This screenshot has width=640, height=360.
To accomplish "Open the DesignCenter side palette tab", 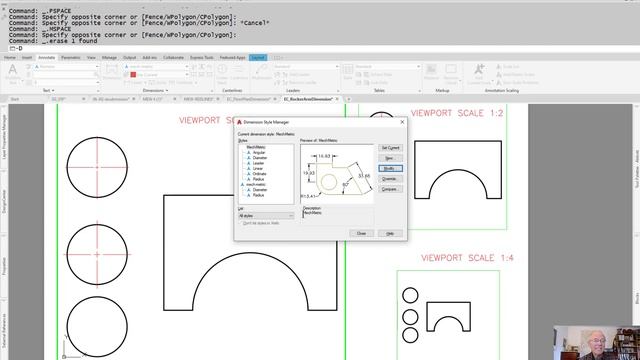I will [x=4, y=201].
